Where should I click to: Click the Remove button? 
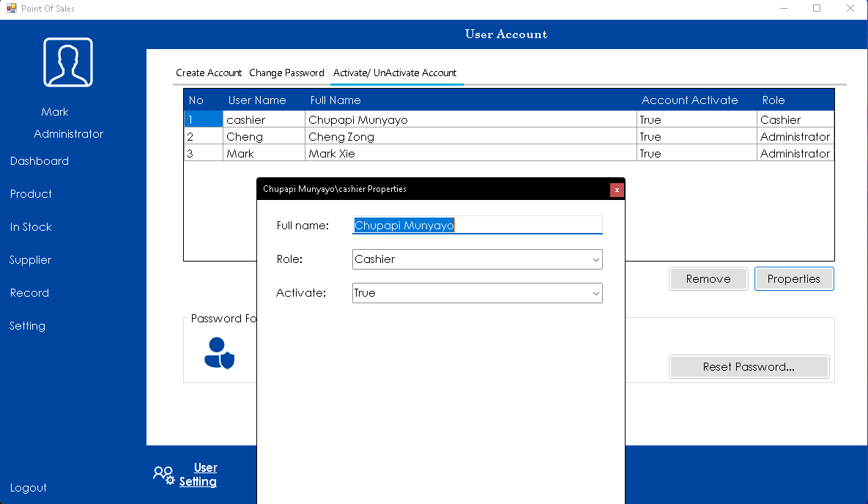click(708, 279)
